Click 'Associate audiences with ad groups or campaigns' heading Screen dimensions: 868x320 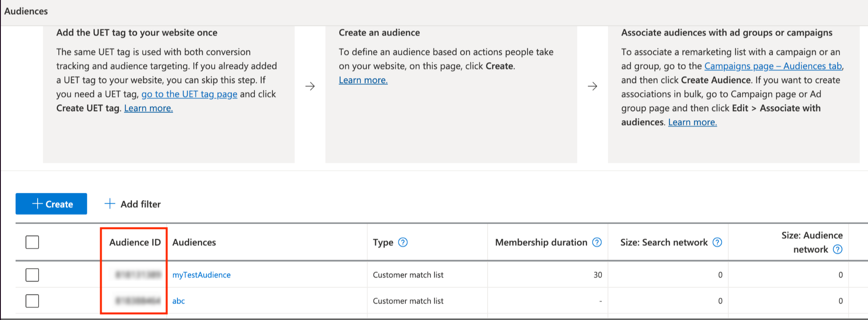pos(727,32)
